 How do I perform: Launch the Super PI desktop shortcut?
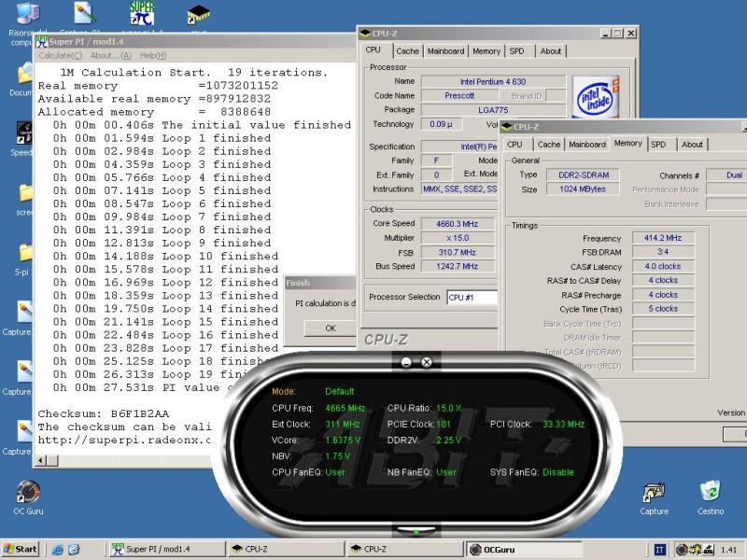[x=142, y=13]
